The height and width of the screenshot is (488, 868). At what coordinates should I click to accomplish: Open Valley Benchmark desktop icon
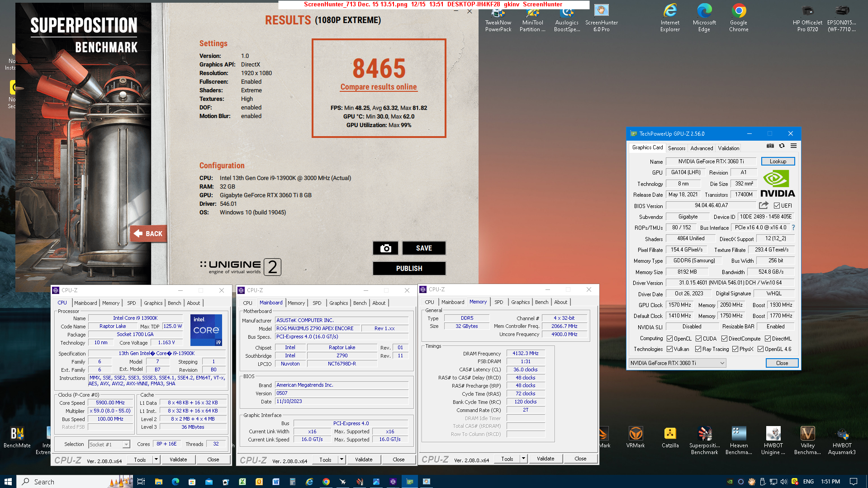pyautogui.click(x=807, y=440)
